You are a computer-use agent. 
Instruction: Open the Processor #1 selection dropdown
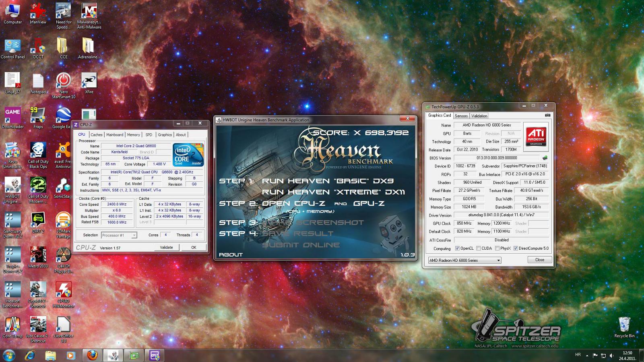[x=119, y=235]
